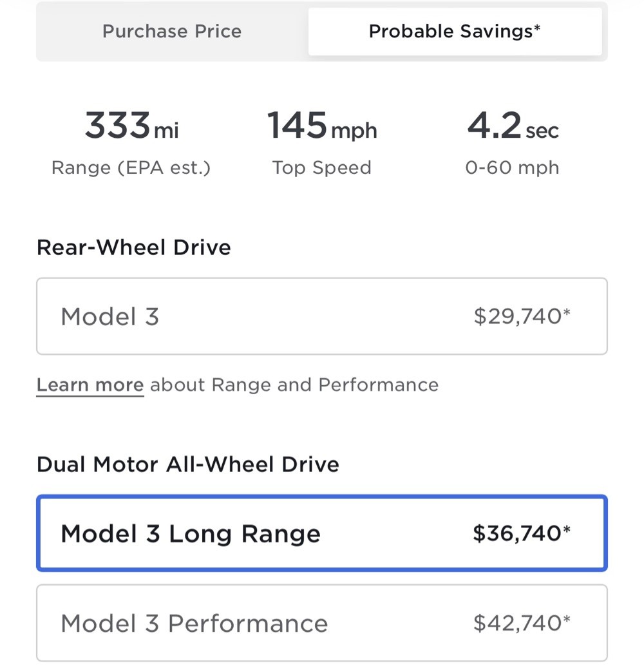The width and height of the screenshot is (644, 666).
Task: Select the Probable Savings tab
Action: pos(455,32)
